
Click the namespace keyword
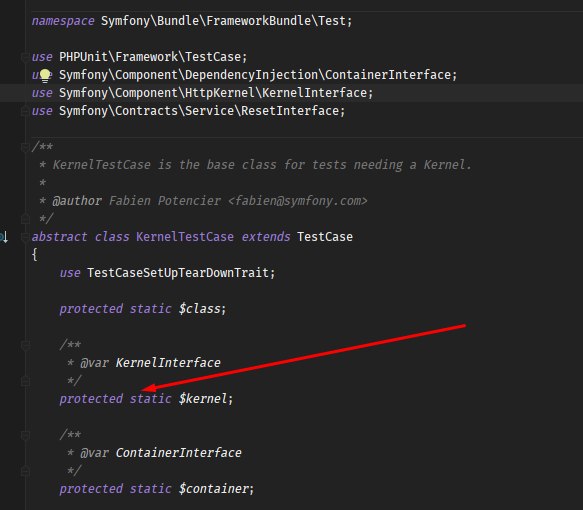coord(63,21)
